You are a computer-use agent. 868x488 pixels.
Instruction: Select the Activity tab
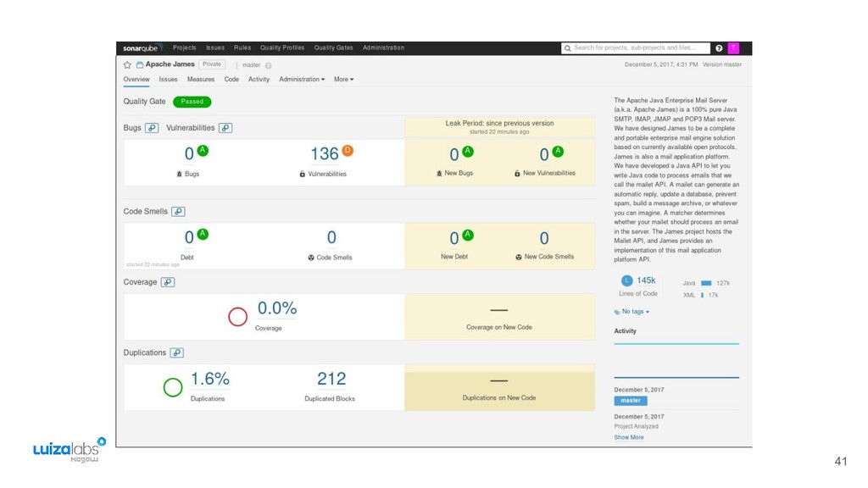pos(259,79)
